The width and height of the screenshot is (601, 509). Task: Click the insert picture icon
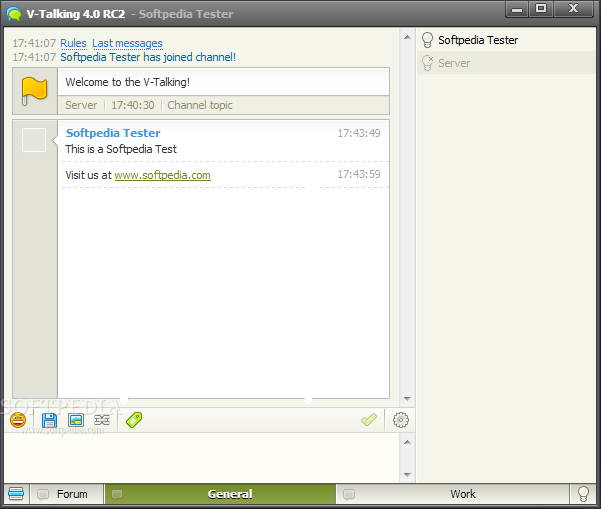76,420
